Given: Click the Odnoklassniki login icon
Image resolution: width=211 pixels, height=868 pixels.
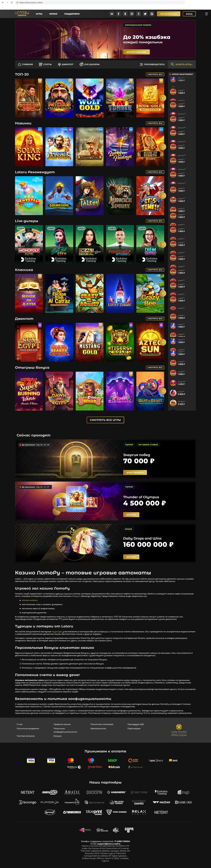Looking at the screenshot, I should 125,14.
